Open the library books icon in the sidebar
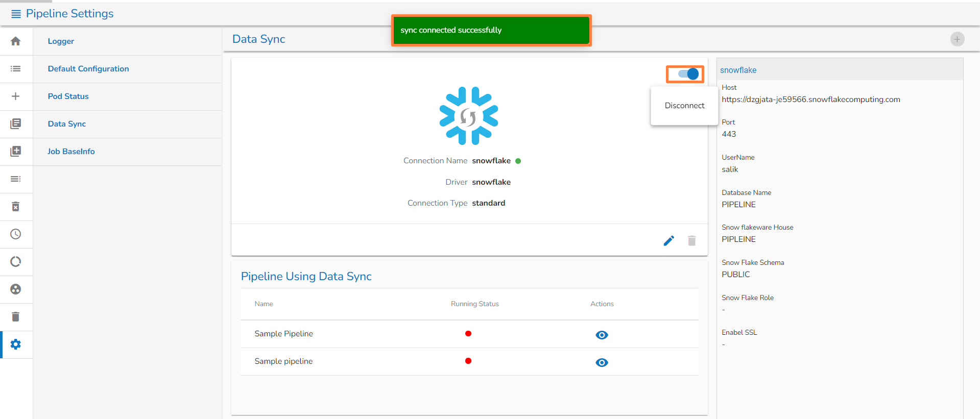 click(16, 124)
